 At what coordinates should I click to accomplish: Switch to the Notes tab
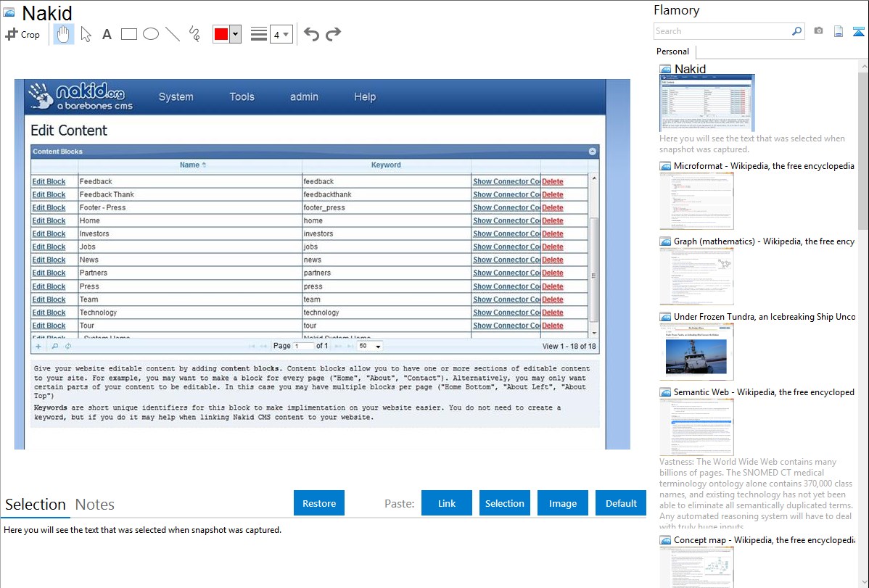point(94,505)
